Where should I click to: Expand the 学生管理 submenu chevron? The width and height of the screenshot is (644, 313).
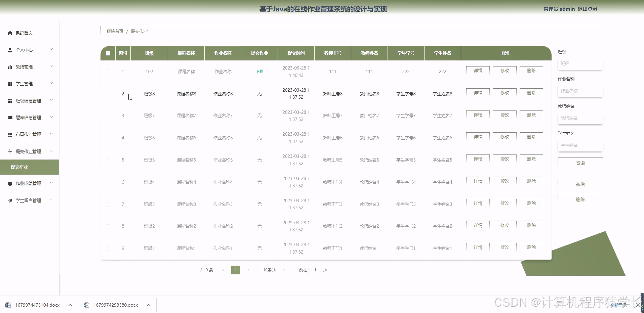pos(51,83)
